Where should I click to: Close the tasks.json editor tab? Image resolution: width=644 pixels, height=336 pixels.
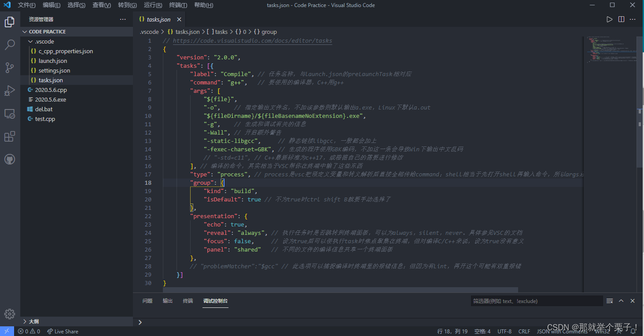[x=179, y=19]
